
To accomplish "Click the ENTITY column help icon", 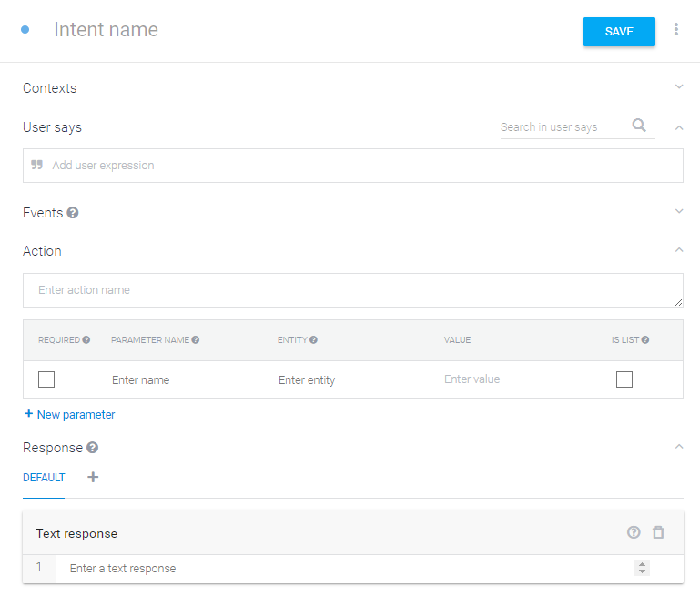I will point(313,340).
